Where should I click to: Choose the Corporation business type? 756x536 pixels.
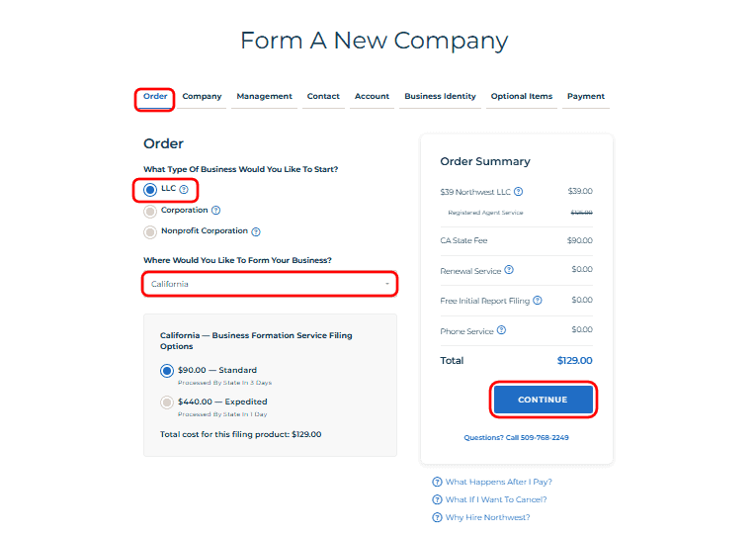coord(150,211)
